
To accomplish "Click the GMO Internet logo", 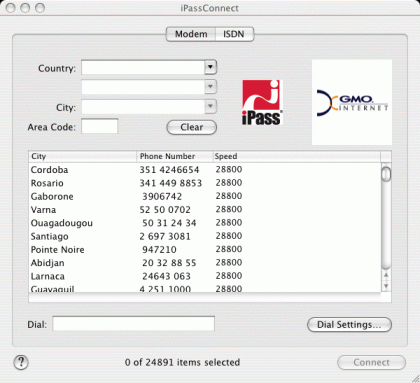I will 352,103.
